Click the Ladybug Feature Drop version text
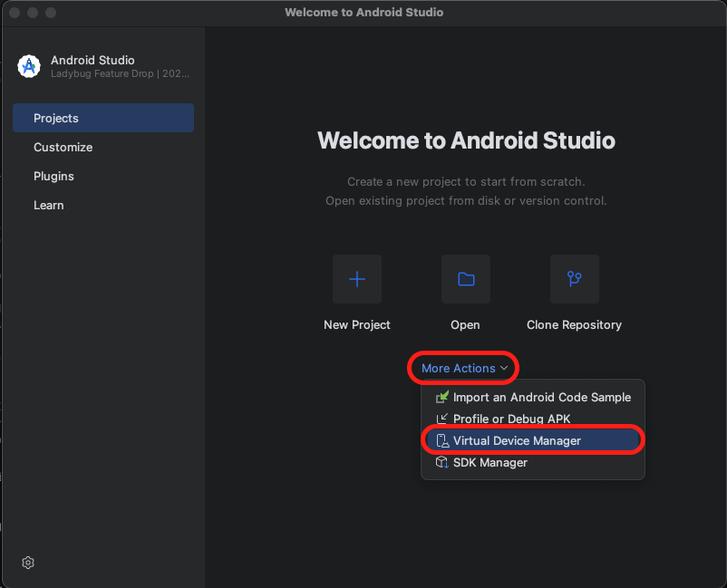 (120, 73)
